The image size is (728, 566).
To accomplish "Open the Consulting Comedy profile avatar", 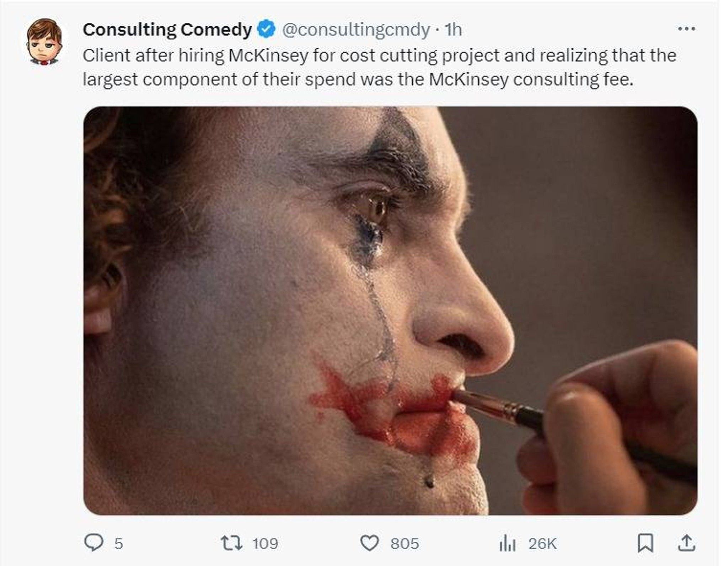I will [x=45, y=42].
